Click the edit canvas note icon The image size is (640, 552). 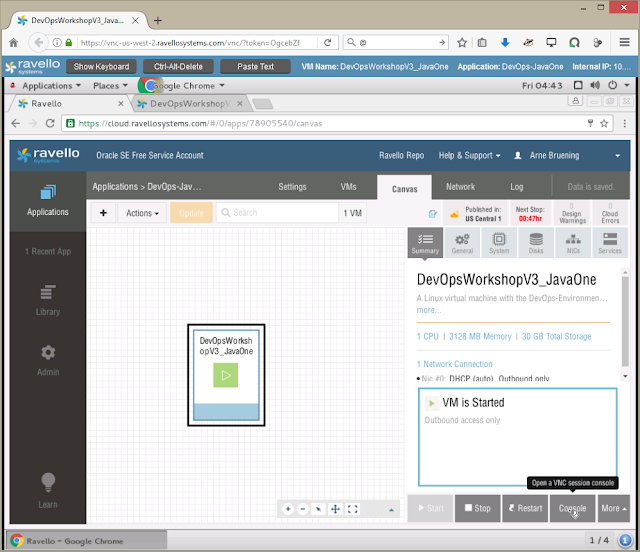coord(433,214)
